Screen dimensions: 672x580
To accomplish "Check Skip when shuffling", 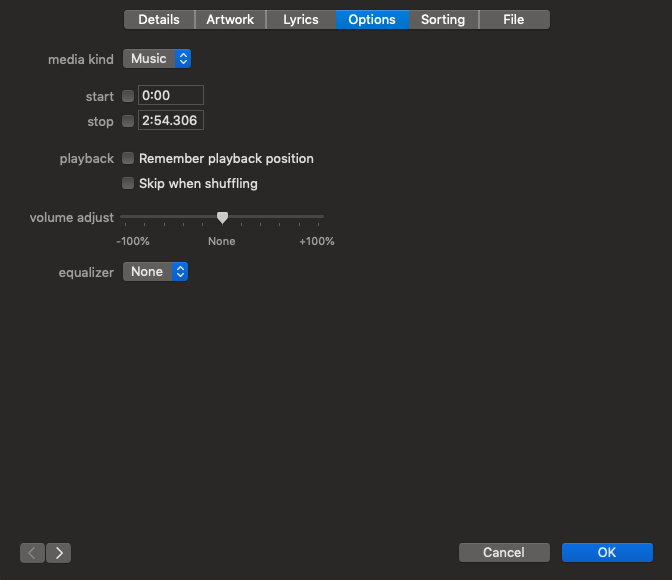I will coord(128,183).
